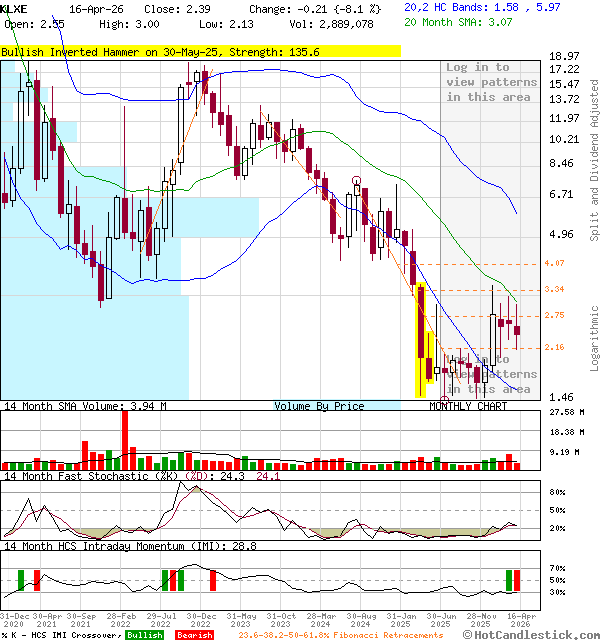
Task: Click the upper 'Log in to view patterns' notice
Action: (x=491, y=82)
